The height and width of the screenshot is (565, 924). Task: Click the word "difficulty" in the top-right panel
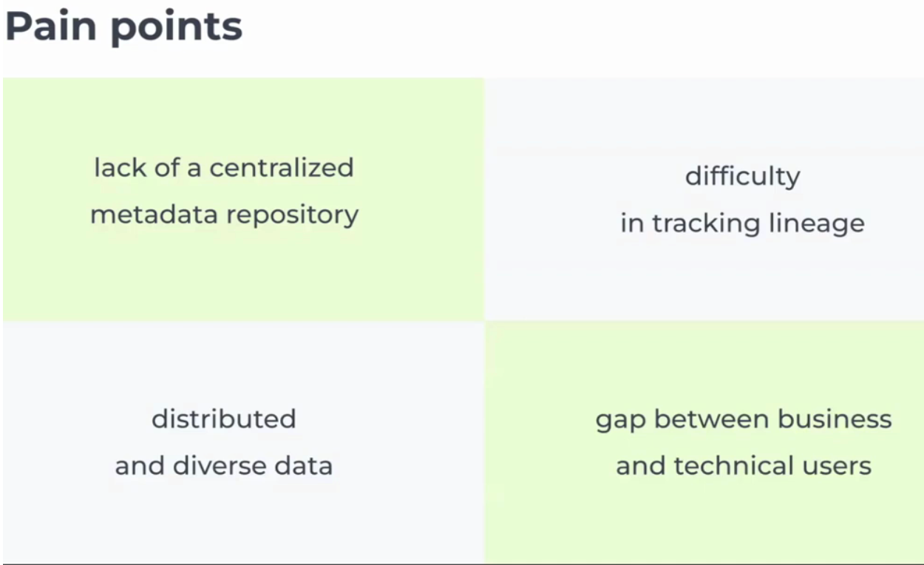coord(742,177)
